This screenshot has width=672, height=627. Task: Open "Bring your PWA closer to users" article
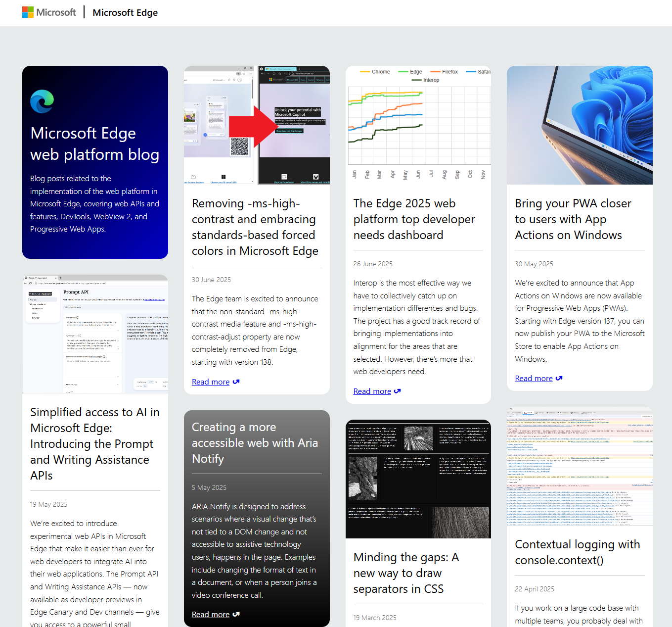point(573,219)
